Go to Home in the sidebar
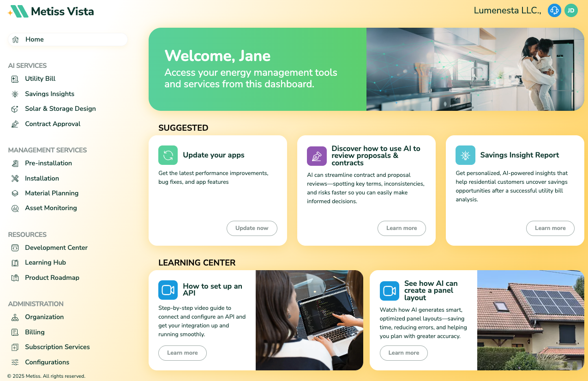588x381 pixels. click(68, 40)
